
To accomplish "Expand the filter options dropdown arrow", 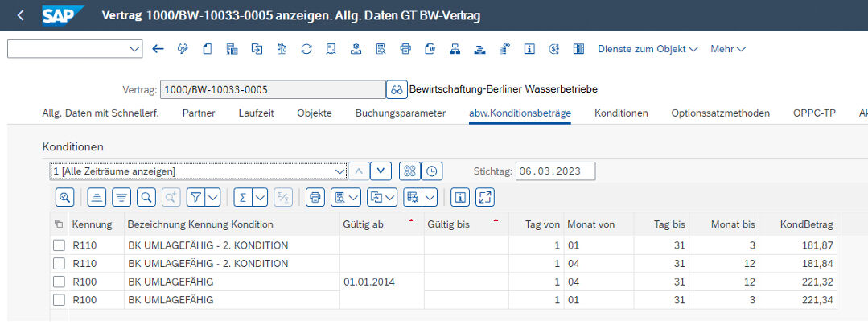I will (x=213, y=196).
